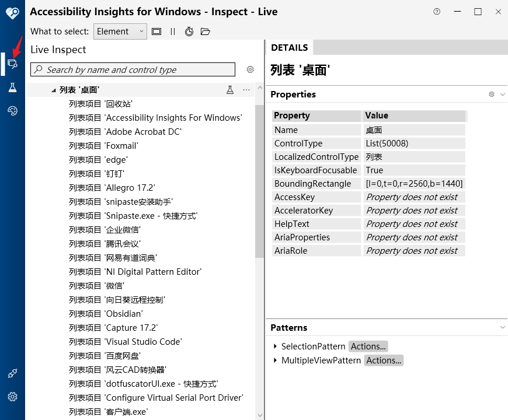Image resolution: width=508 pixels, height=420 pixels.
Task: Open Properties panel settings with its gear icon
Action: pos(491,94)
